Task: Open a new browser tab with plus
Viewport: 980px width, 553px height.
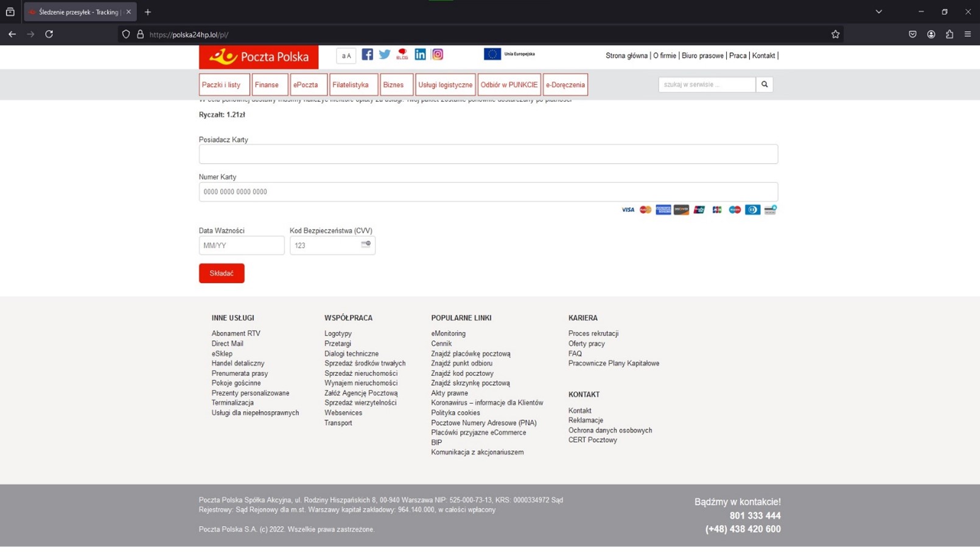Action: (148, 12)
